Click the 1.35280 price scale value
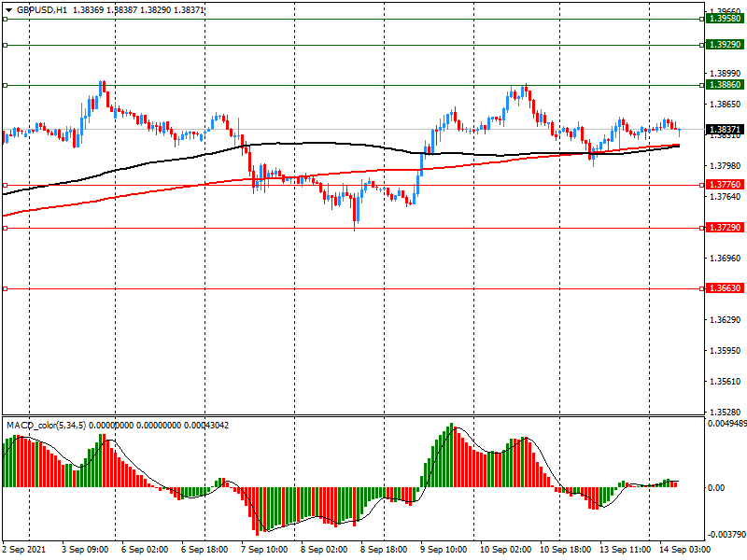747x560 pixels. [726, 412]
